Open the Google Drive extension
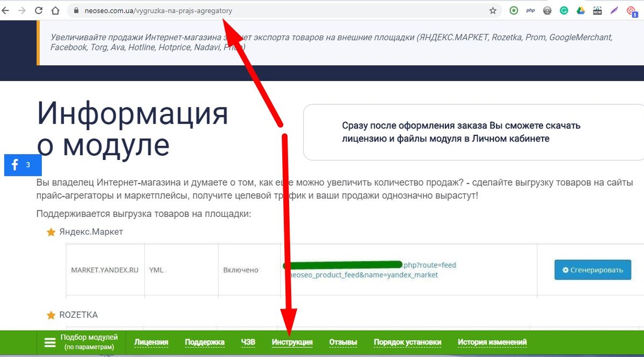Image resolution: width=644 pixels, height=357 pixels. (x=580, y=10)
